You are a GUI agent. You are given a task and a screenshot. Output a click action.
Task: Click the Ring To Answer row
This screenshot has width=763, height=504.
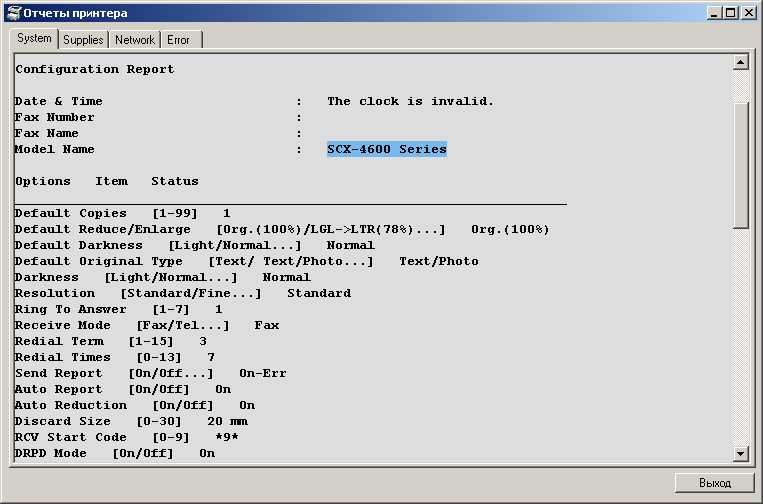119,309
